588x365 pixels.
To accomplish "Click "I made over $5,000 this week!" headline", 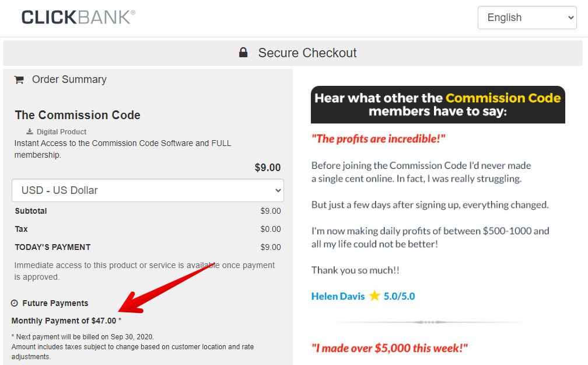I will [x=390, y=349].
